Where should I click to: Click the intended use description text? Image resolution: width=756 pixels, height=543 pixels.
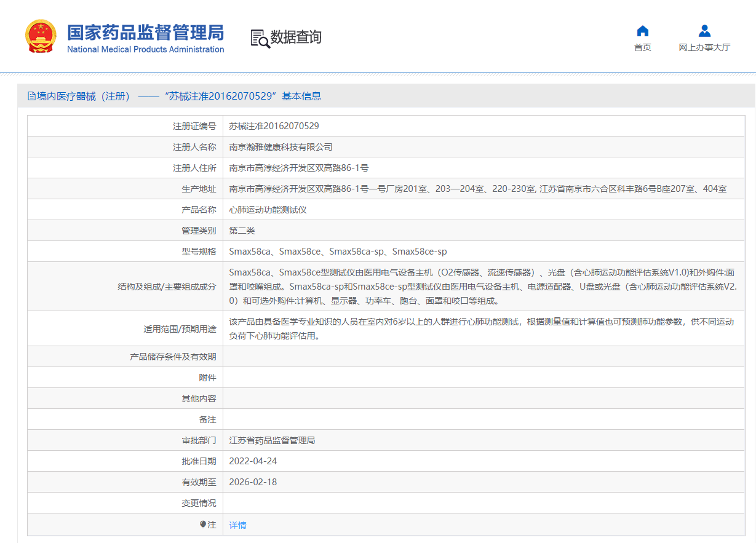tap(482, 329)
